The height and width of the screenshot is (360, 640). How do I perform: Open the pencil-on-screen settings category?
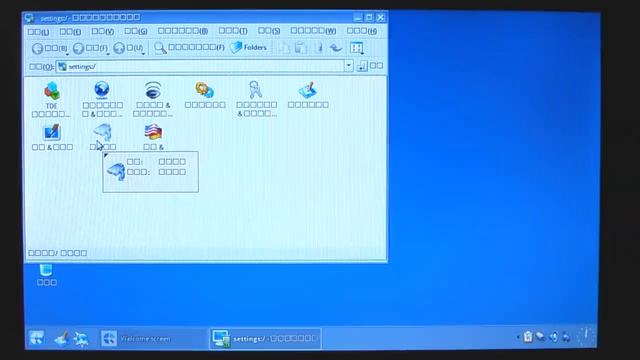(x=52, y=138)
